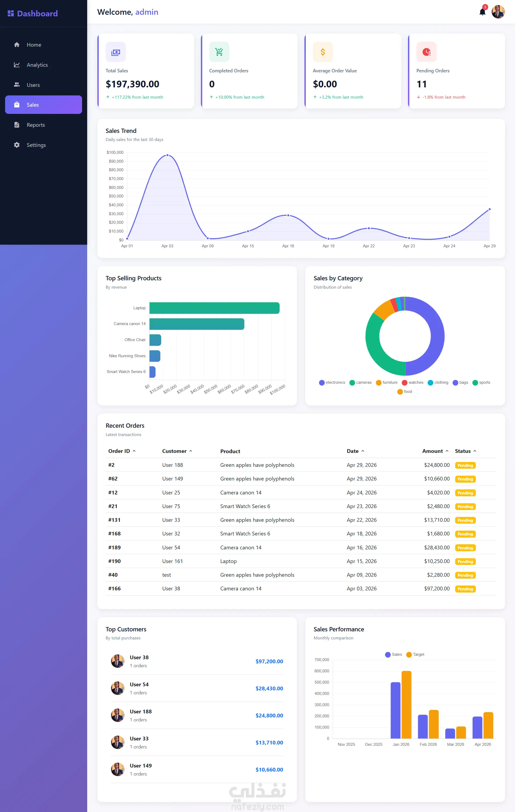Click Pending badge for order #190
515x812 pixels.
point(465,561)
